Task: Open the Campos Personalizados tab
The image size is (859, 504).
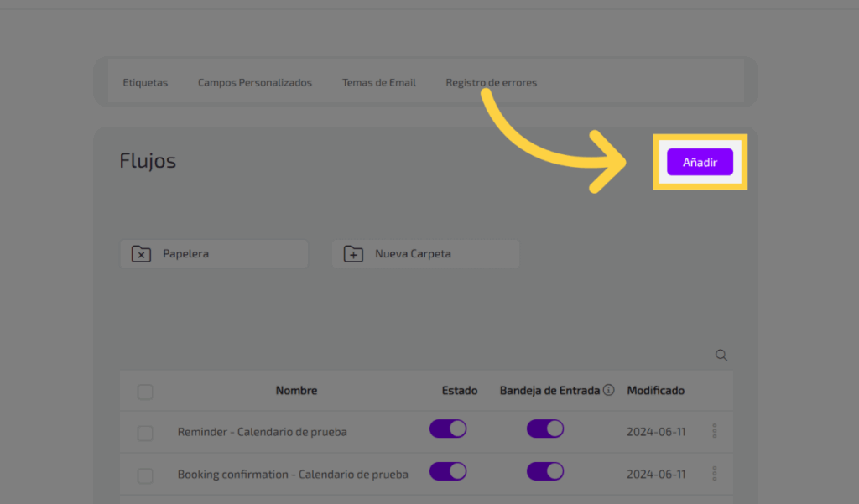Action: coord(255,83)
